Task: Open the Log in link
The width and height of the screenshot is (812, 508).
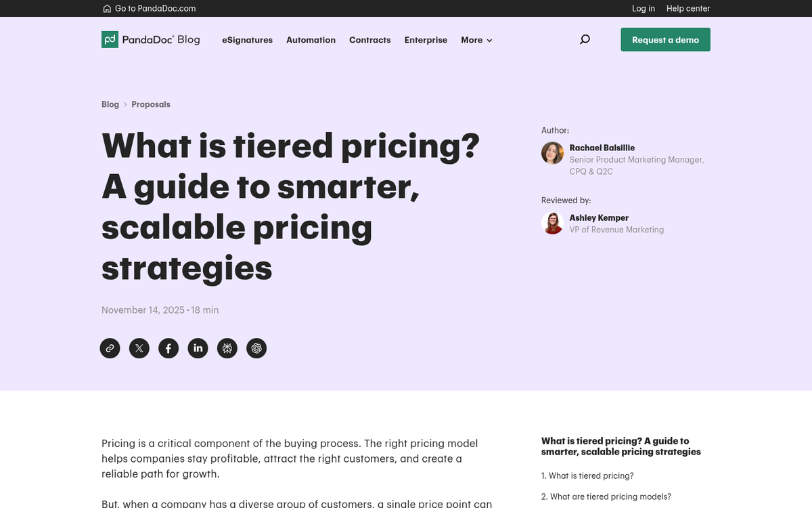Action: [x=643, y=8]
